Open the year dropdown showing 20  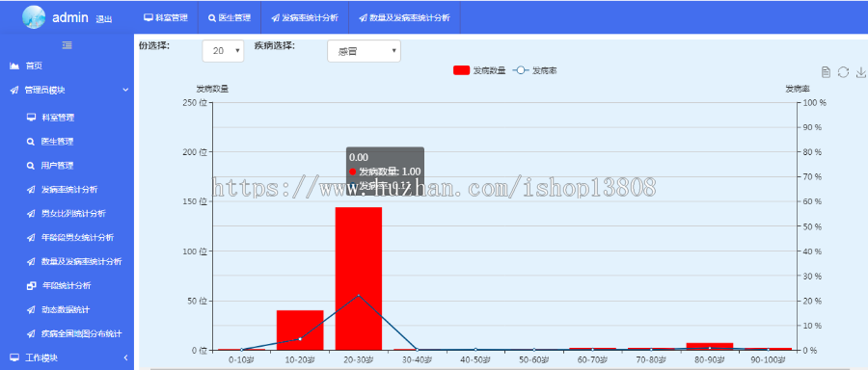point(223,51)
